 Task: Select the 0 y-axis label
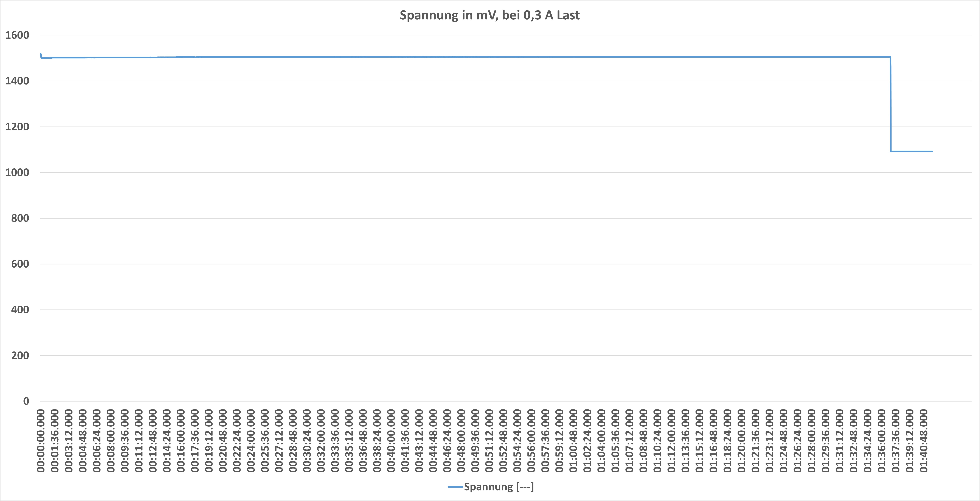click(26, 401)
